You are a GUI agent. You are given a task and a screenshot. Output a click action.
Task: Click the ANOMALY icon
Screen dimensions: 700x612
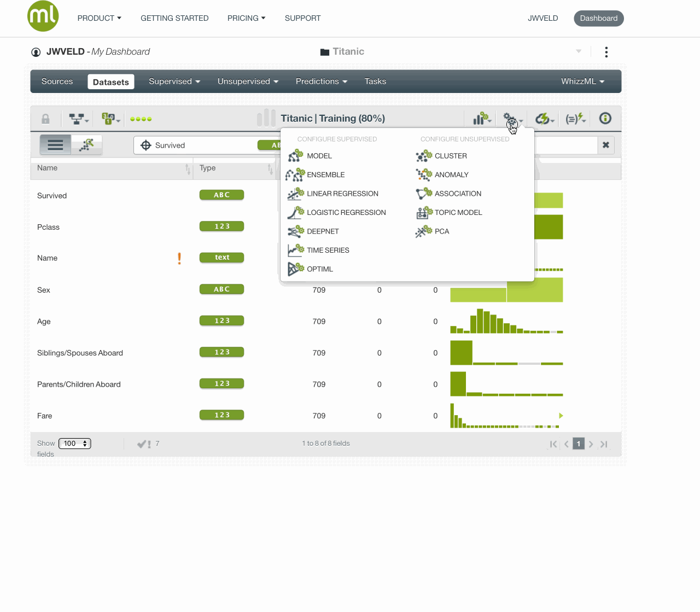424,174
